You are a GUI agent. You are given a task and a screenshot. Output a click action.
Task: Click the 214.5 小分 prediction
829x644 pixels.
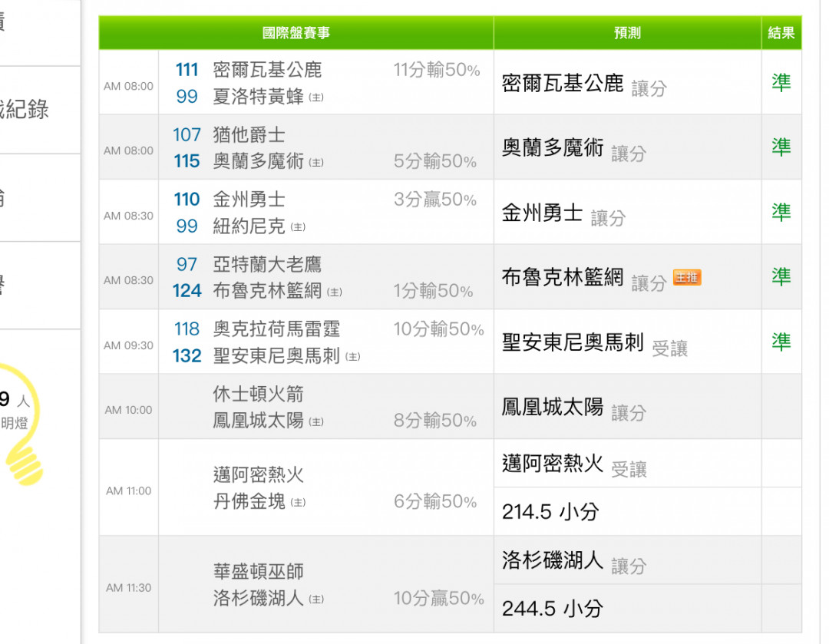(550, 512)
